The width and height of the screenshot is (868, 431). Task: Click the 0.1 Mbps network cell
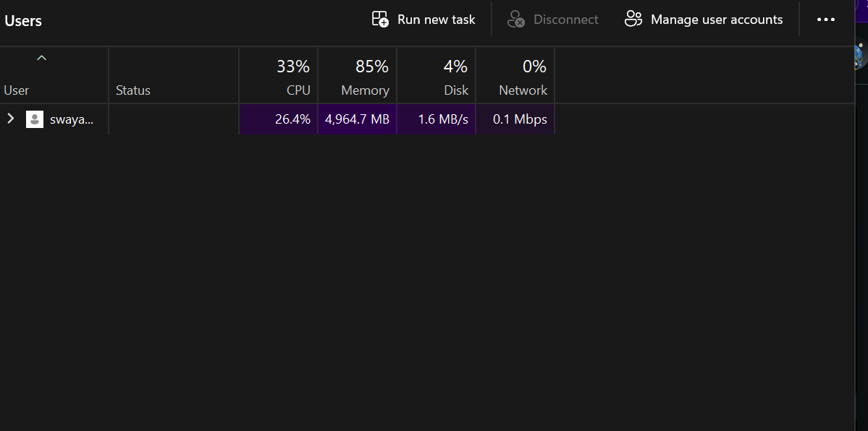tap(515, 119)
